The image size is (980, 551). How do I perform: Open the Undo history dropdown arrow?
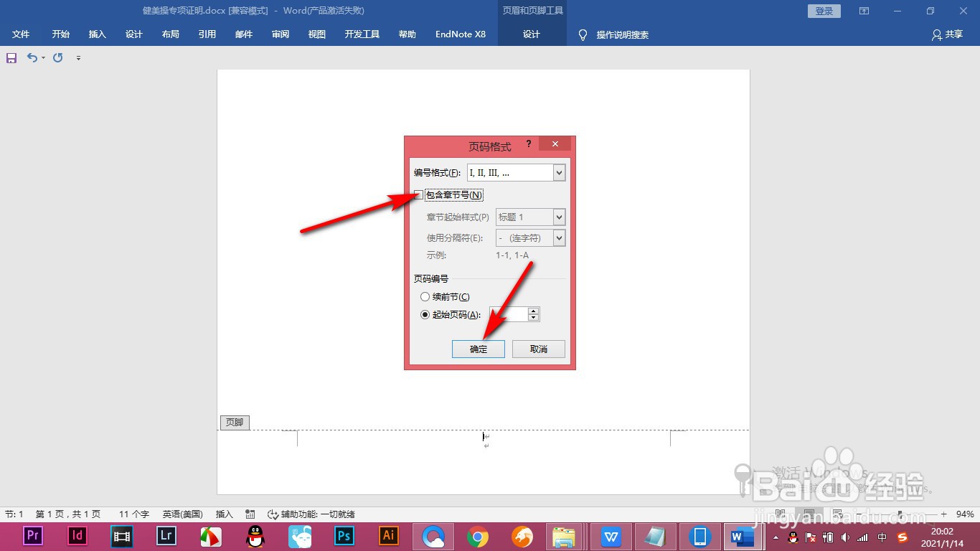pyautogui.click(x=43, y=58)
